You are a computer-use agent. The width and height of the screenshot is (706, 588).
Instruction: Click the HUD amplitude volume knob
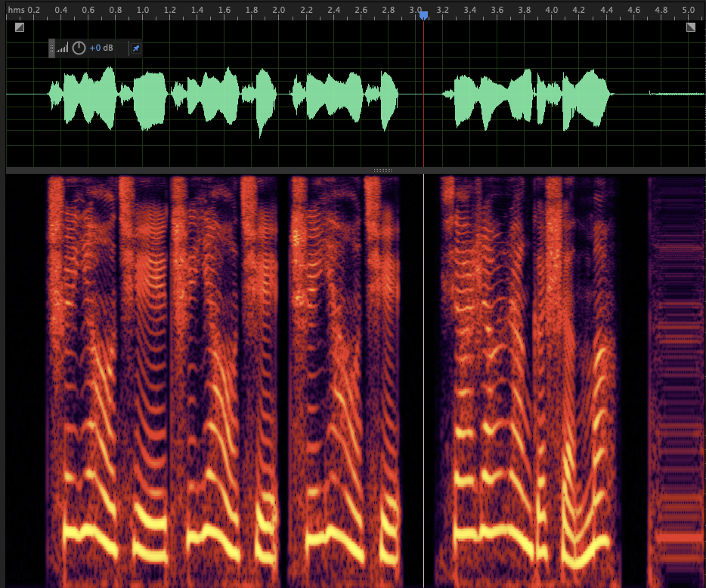pyautogui.click(x=79, y=48)
